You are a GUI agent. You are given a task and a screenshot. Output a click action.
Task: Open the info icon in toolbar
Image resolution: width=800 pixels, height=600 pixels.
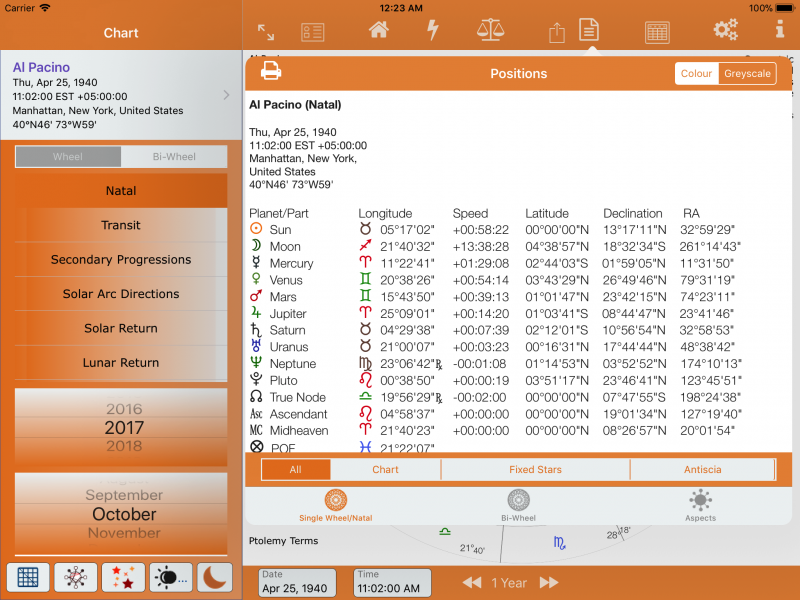point(780,30)
